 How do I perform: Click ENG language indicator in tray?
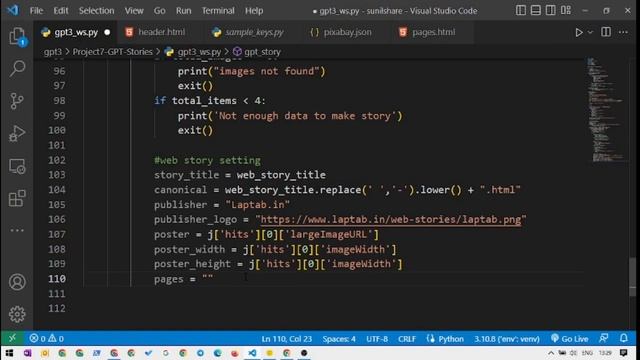tap(587, 353)
